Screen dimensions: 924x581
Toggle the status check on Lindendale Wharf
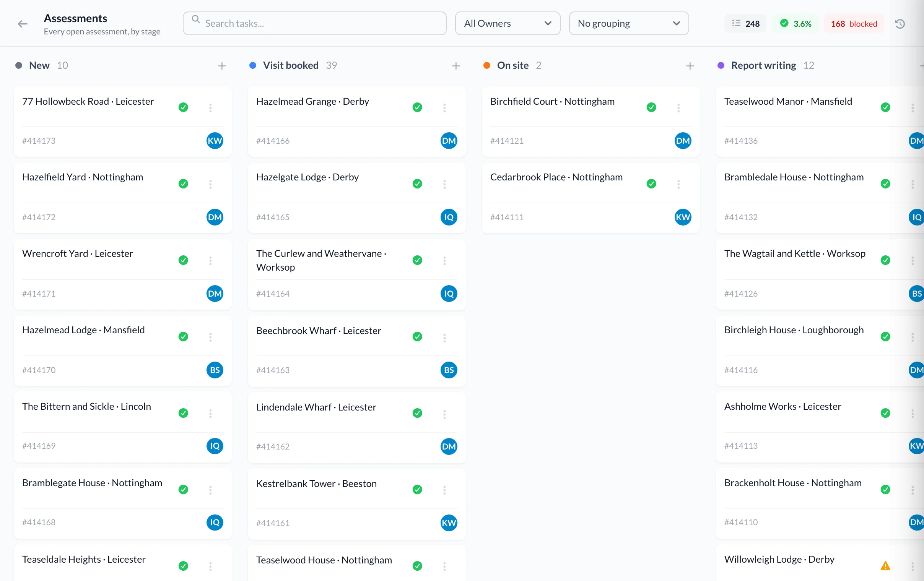[418, 413]
